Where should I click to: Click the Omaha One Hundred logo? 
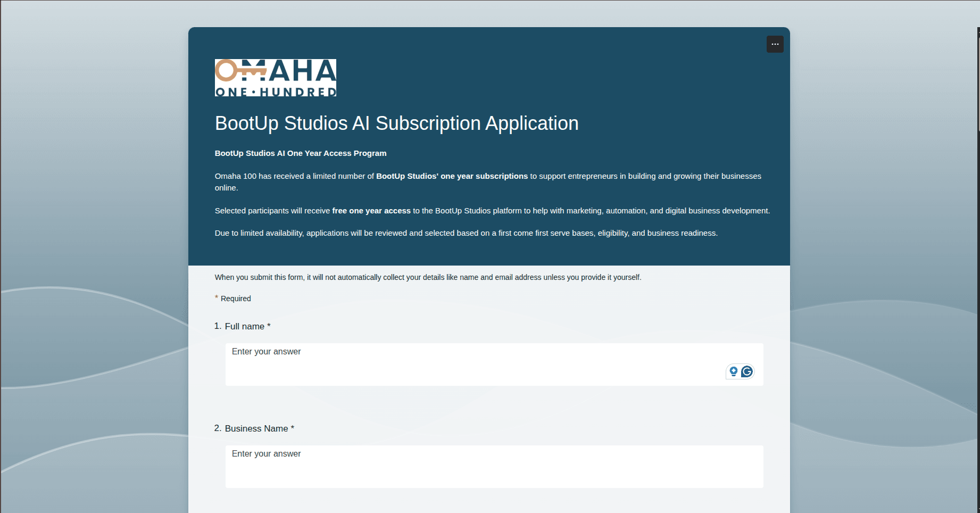[x=275, y=78]
